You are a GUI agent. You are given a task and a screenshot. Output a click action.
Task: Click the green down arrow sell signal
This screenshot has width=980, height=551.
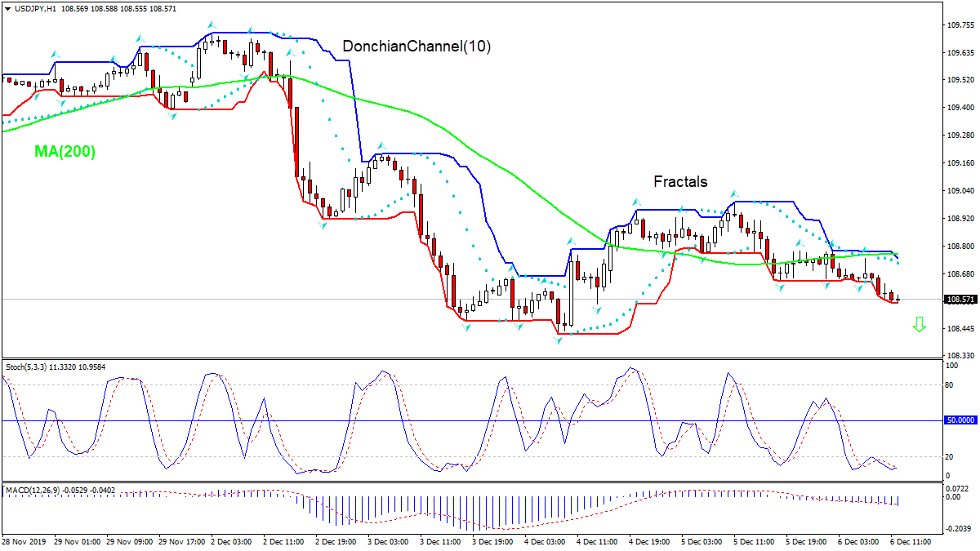[x=920, y=324]
